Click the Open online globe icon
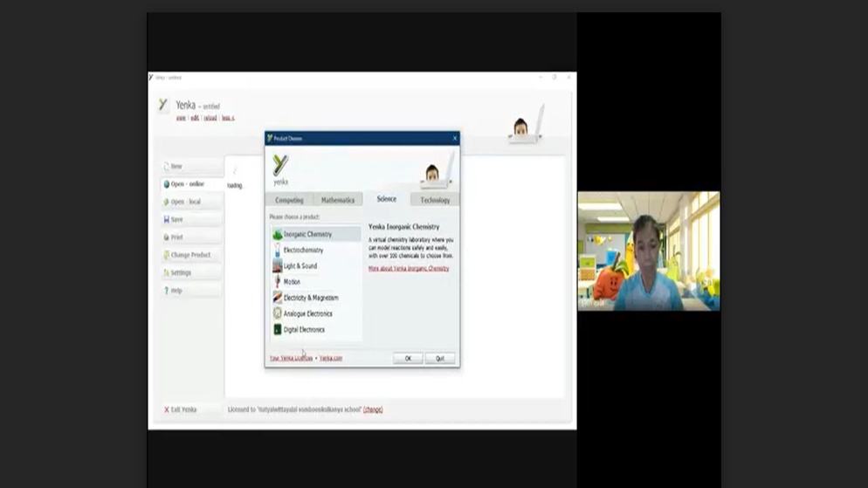This screenshot has height=488, width=868. click(x=166, y=183)
